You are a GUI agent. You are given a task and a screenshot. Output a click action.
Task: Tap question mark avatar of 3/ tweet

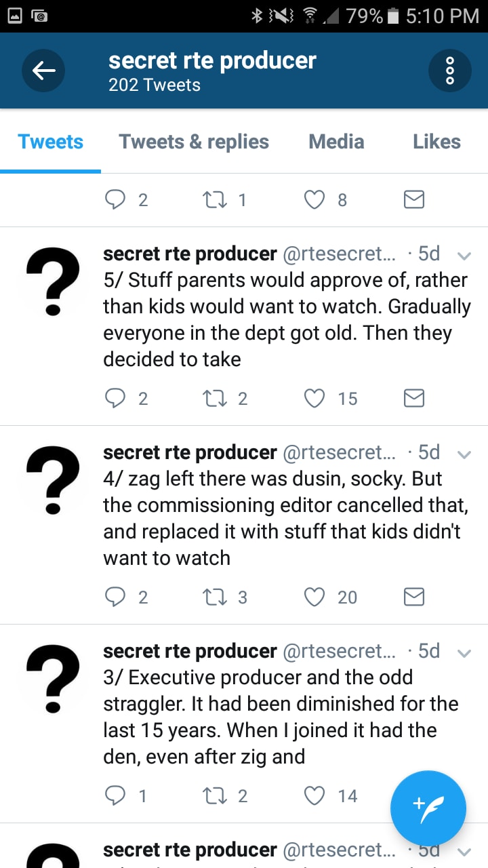point(52,679)
